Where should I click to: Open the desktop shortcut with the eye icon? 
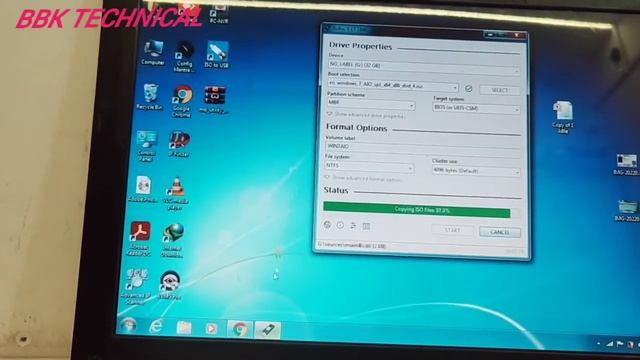click(x=169, y=285)
